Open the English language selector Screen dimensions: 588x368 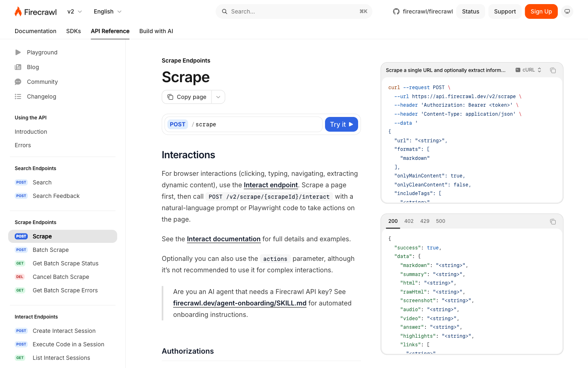tap(107, 11)
